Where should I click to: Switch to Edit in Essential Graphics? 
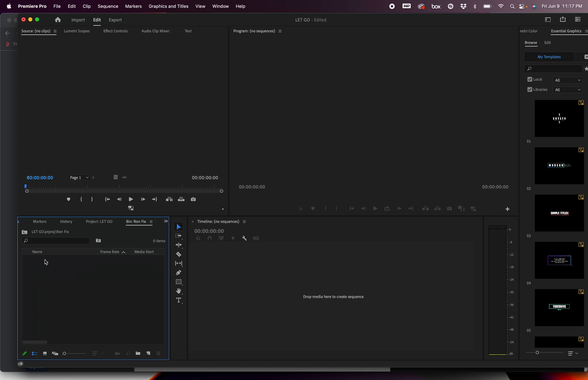click(x=548, y=43)
